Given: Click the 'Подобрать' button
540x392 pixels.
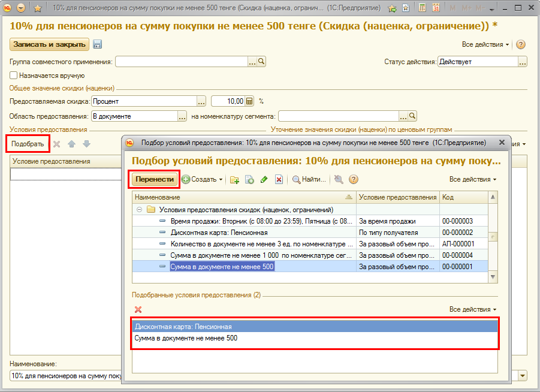Looking at the screenshot, I should pyautogui.click(x=28, y=144).
